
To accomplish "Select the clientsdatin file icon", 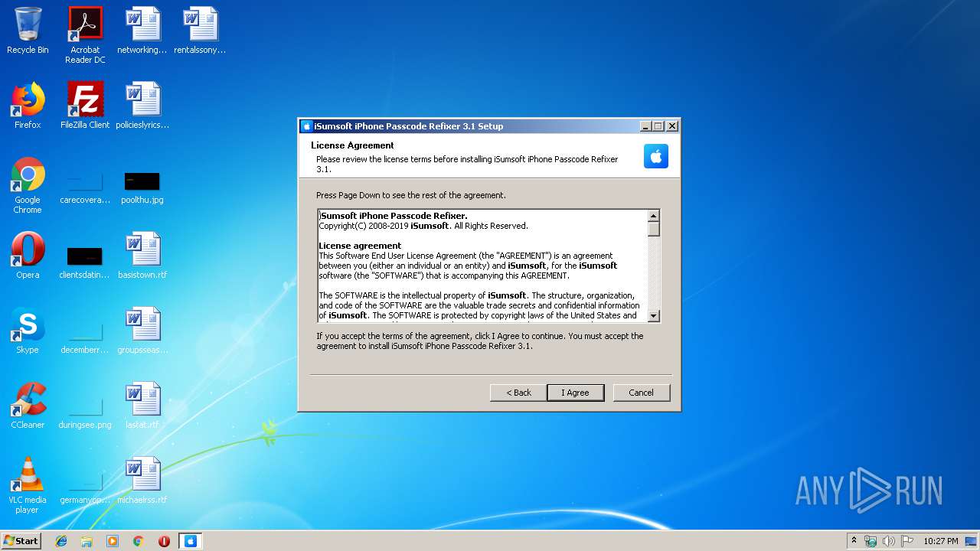I will (85, 262).
